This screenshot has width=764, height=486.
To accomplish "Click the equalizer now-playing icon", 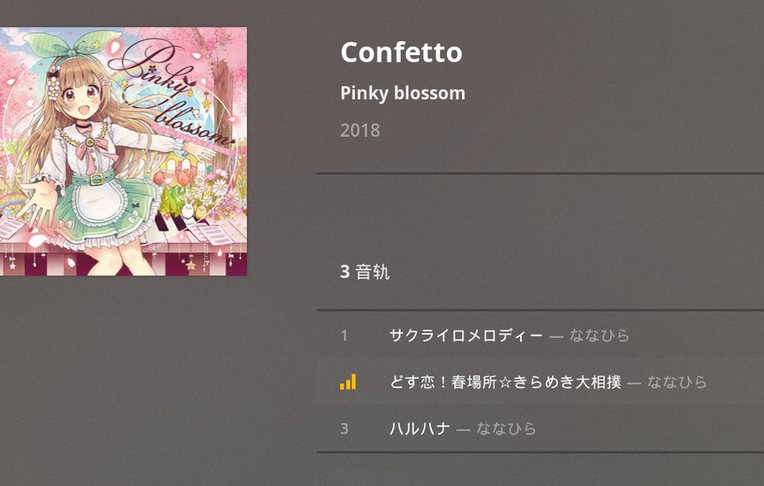I will click(x=347, y=382).
